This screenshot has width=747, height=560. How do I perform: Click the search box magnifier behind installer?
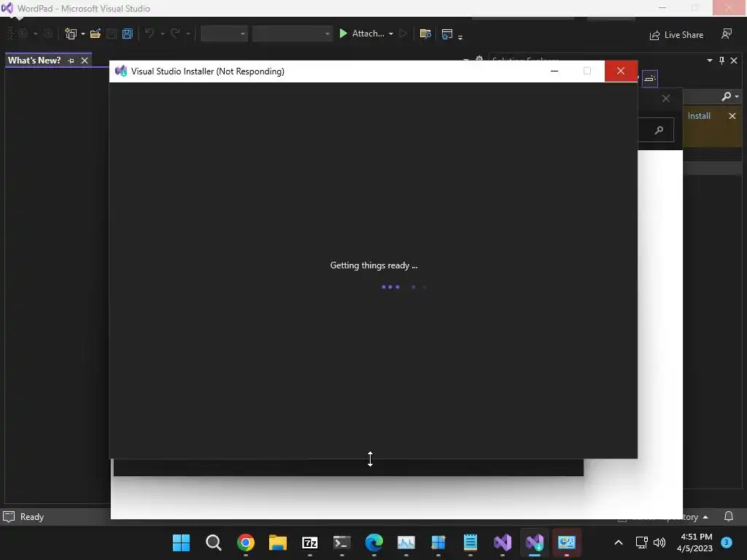(659, 130)
